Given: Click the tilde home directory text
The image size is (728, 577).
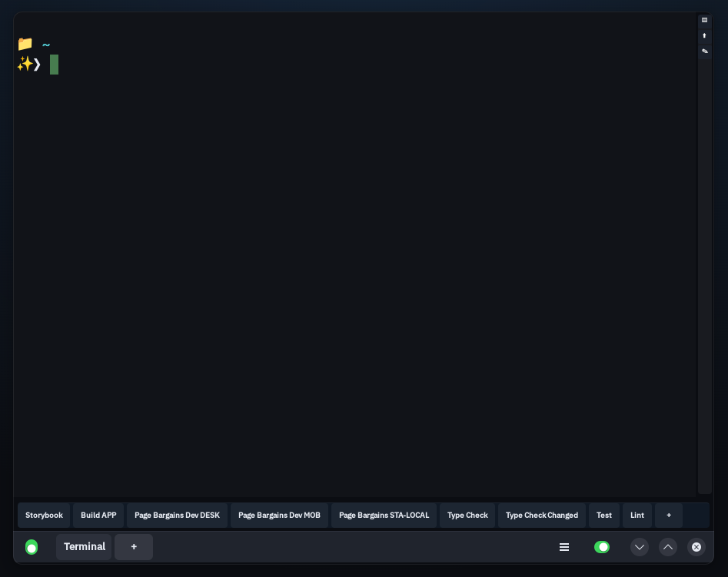Looking at the screenshot, I should pos(46,45).
